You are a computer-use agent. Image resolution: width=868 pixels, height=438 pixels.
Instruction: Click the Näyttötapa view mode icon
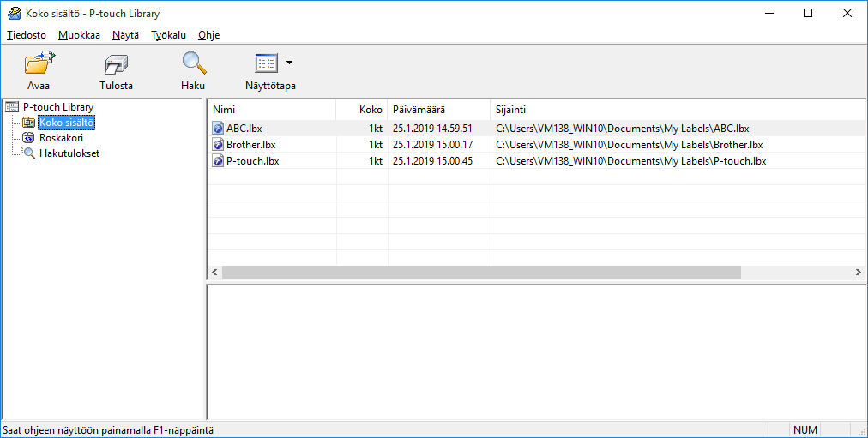click(266, 63)
